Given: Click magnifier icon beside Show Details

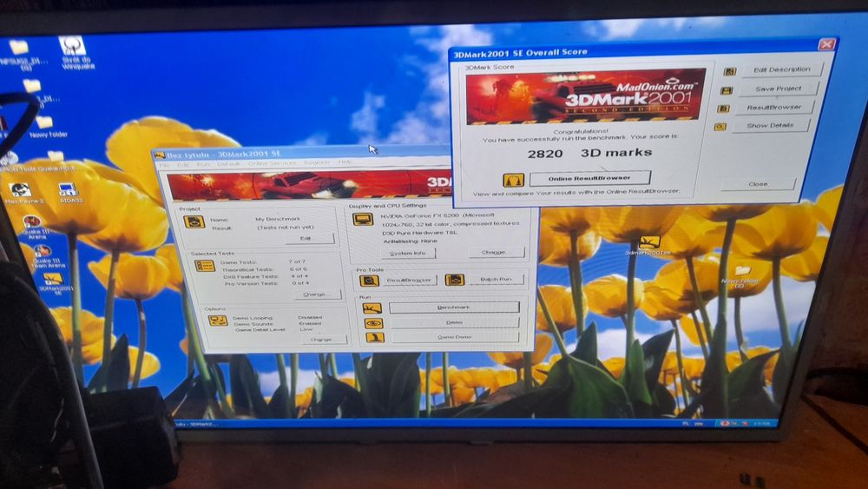Looking at the screenshot, I should pos(720,127).
